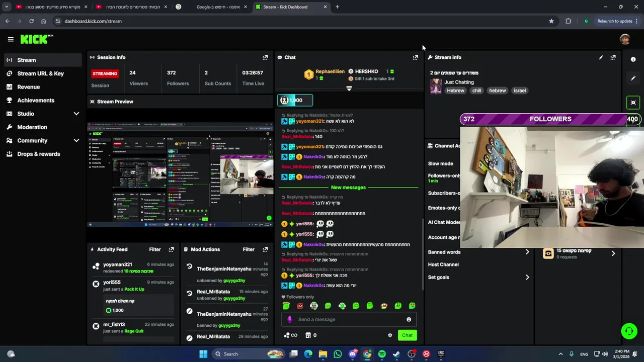Click the Kick logo
Viewport: 644px width, 362px height.
click(x=37, y=39)
